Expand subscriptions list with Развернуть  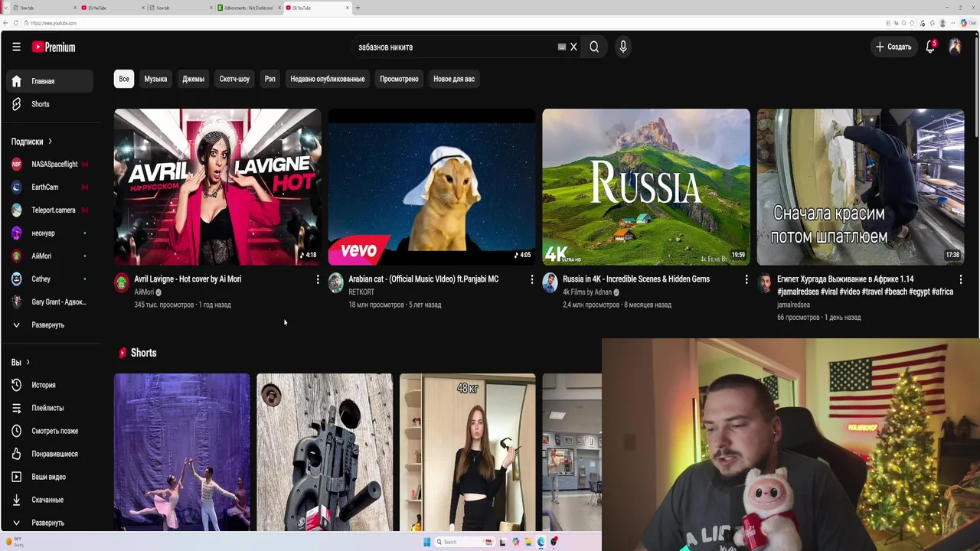pos(51,324)
